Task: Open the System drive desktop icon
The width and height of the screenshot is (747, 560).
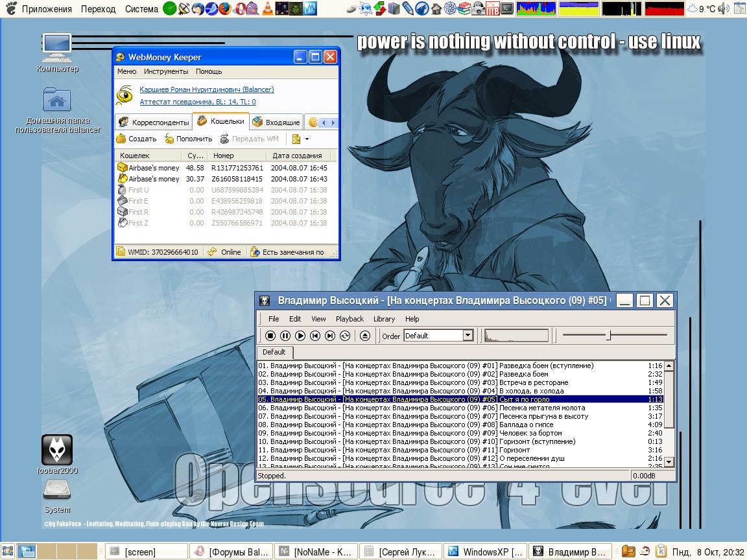Action: pyautogui.click(x=57, y=496)
